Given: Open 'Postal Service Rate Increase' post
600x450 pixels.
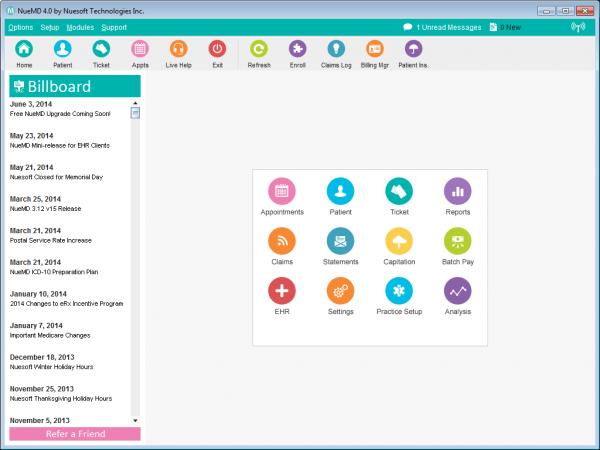Looking at the screenshot, I should point(51,240).
